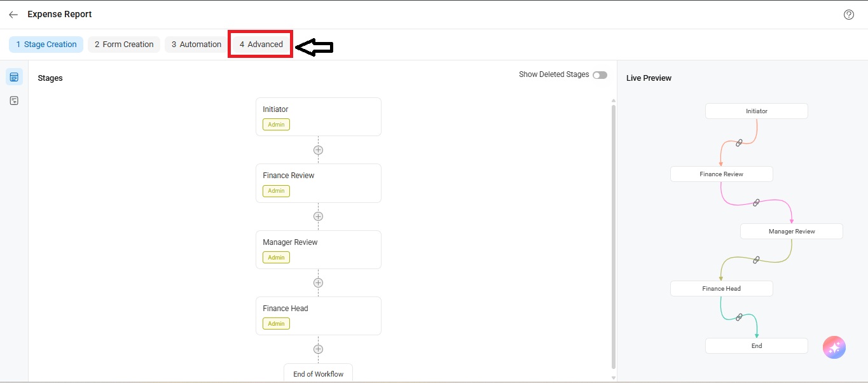Open the help question mark icon
Viewport: 868px width, 383px height.
point(849,15)
